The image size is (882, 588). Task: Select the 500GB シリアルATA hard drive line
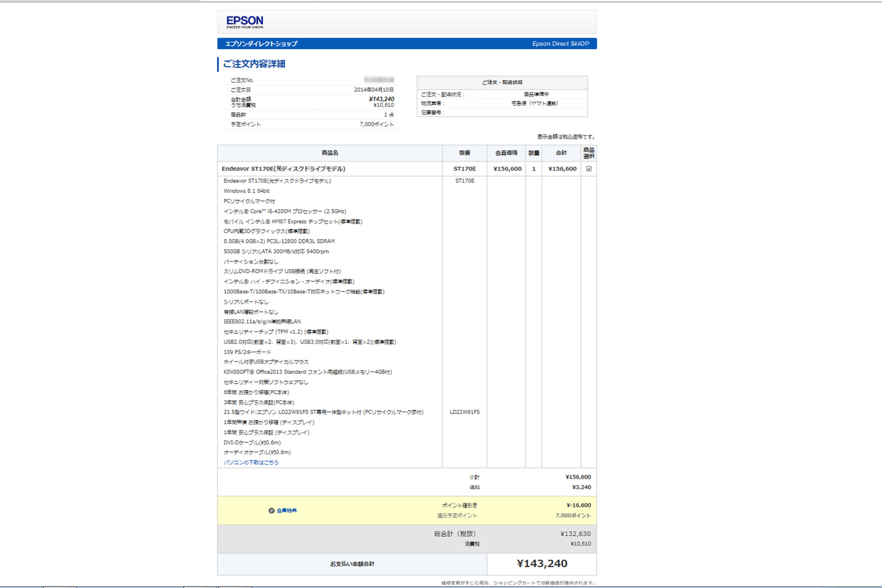pos(276,251)
